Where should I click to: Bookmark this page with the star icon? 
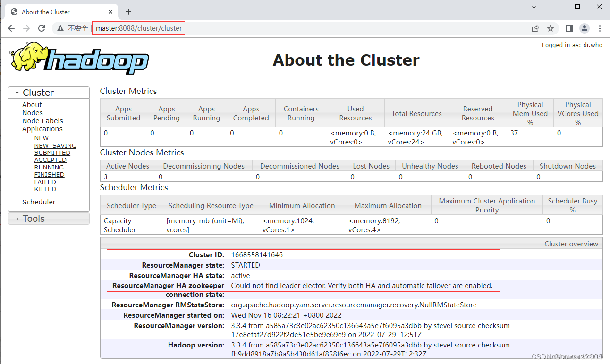[551, 28]
